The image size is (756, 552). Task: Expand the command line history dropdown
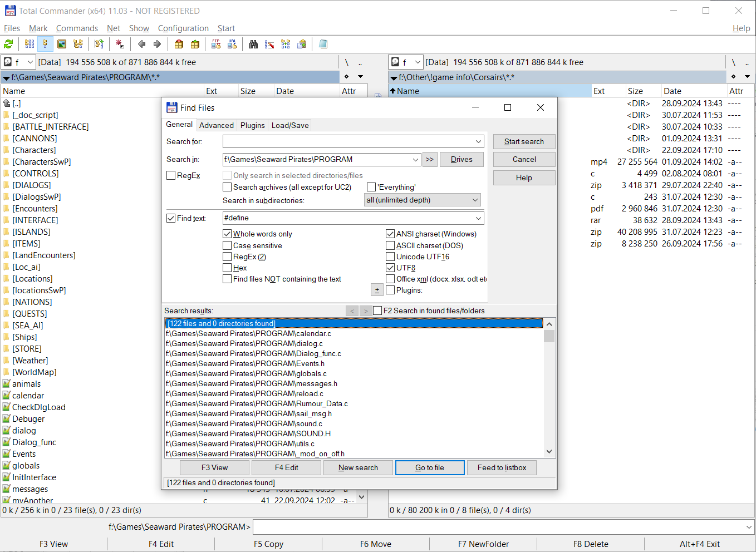749,527
